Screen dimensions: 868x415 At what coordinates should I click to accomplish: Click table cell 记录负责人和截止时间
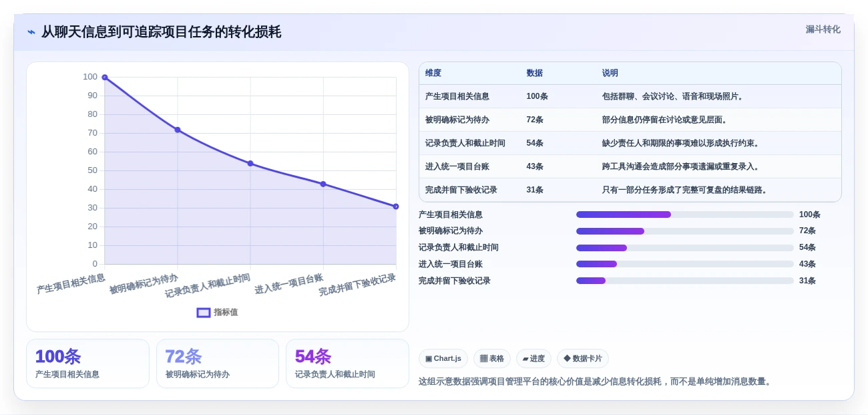click(465, 143)
